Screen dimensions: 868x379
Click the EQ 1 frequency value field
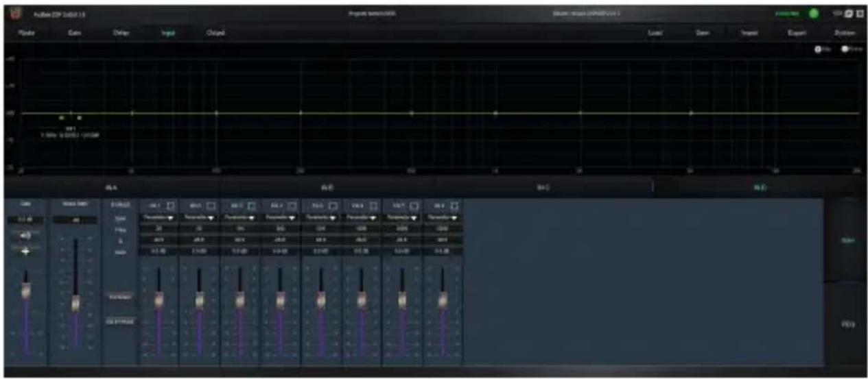[x=159, y=228]
